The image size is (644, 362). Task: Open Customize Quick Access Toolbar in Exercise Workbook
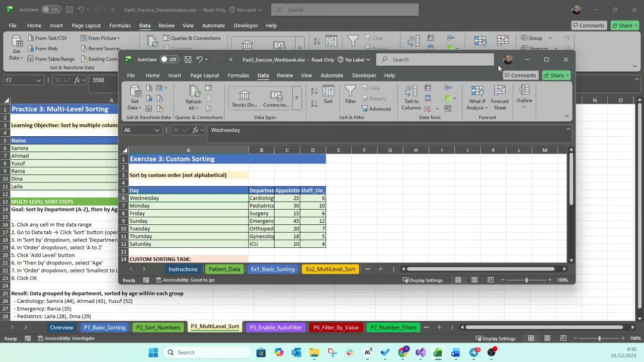231,60
